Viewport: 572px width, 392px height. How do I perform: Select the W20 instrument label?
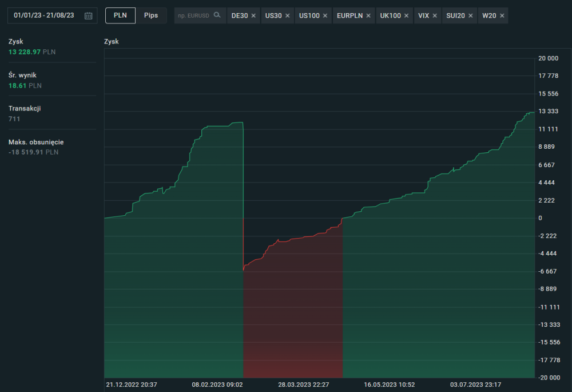(x=489, y=15)
